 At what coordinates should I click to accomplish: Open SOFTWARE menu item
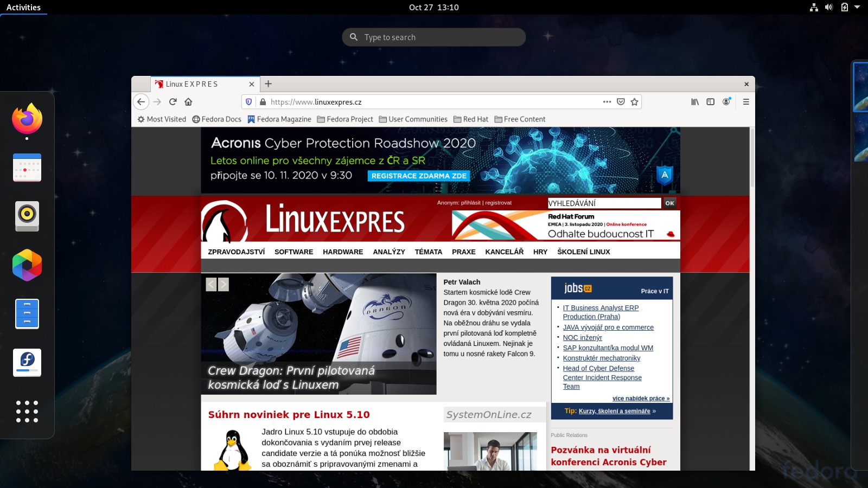pyautogui.click(x=293, y=252)
